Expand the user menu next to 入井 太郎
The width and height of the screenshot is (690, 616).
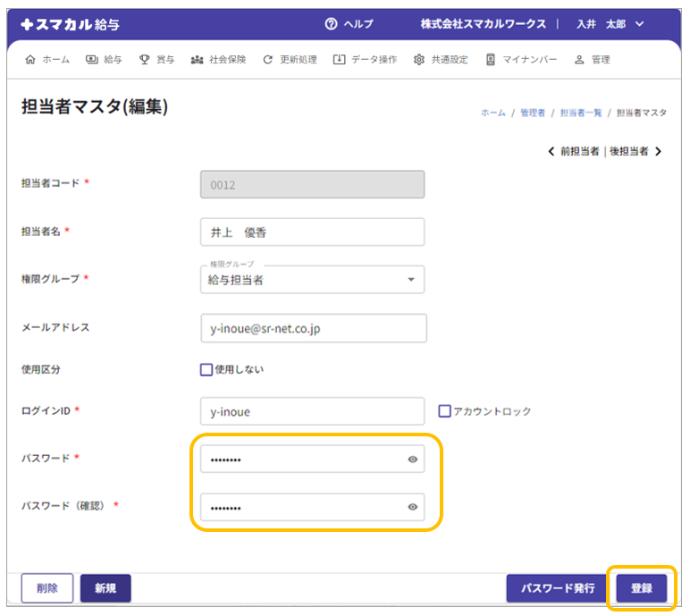(639, 24)
